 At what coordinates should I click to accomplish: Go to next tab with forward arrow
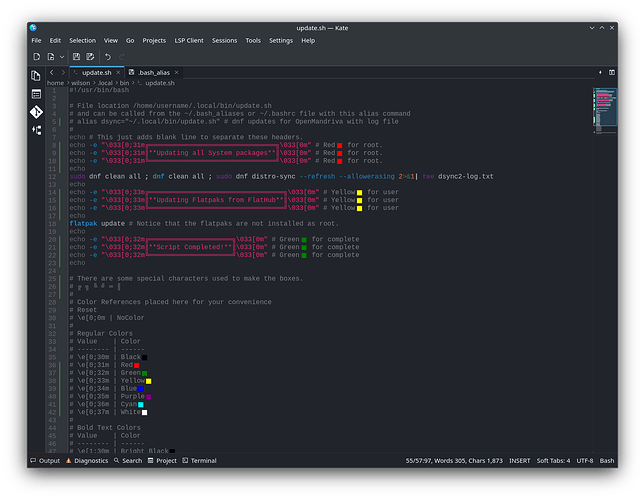tap(63, 72)
